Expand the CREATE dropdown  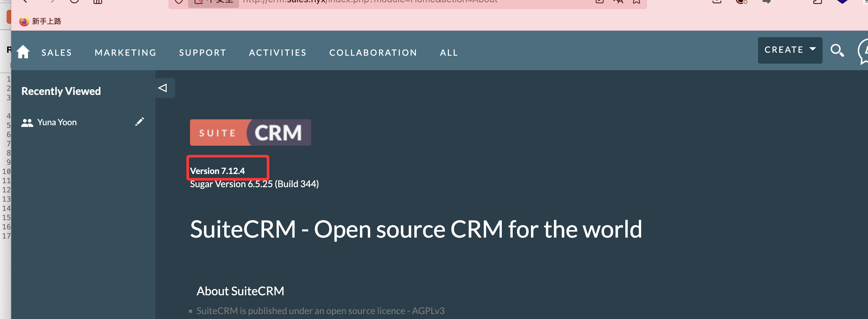pos(790,50)
